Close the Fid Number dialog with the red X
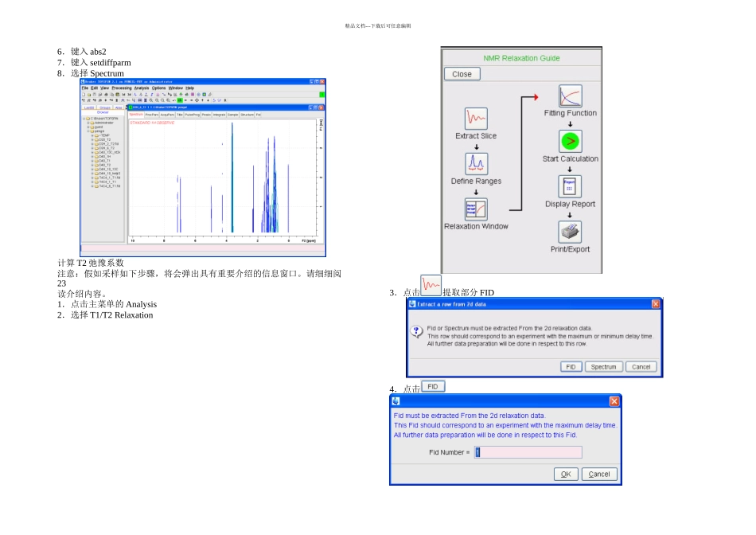Image resolution: width=756 pixels, height=535 pixels. (614, 401)
